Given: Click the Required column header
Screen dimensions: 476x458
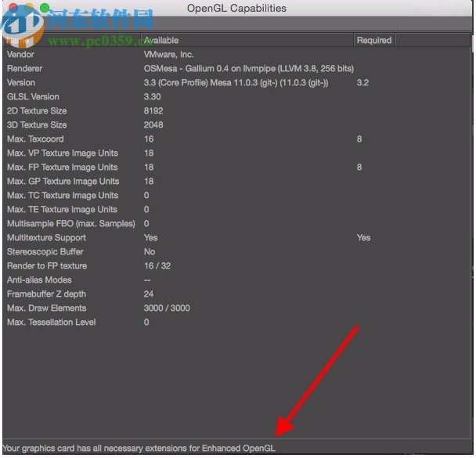Looking at the screenshot, I should tap(374, 40).
